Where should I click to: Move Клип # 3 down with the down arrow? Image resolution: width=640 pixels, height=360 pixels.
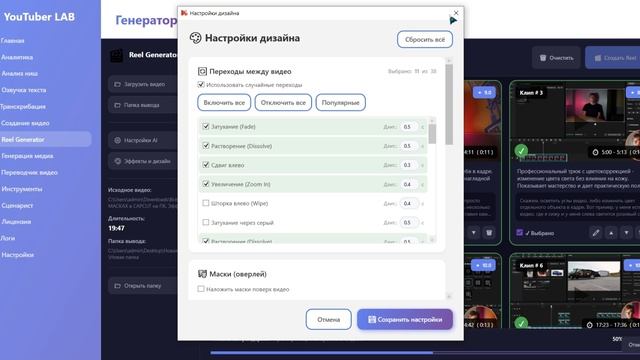[627, 233]
